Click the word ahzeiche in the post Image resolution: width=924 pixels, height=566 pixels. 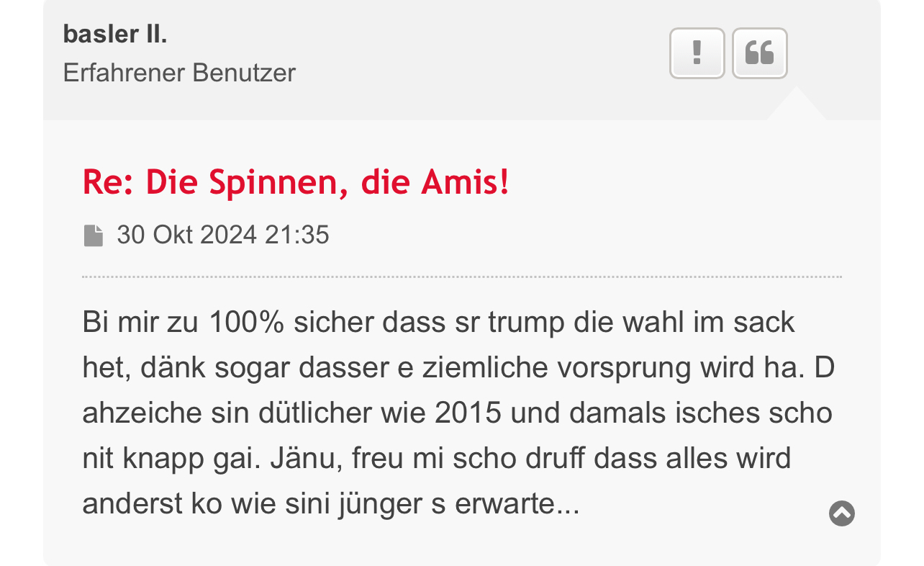tap(132, 413)
